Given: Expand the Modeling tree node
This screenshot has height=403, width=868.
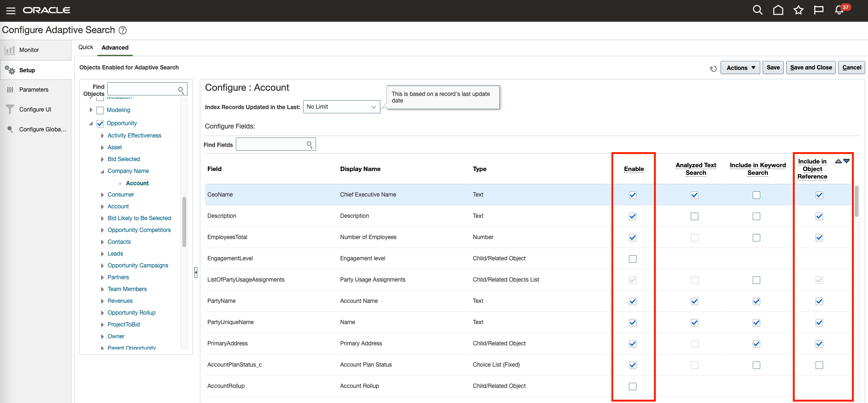Looking at the screenshot, I should pyautogui.click(x=91, y=110).
